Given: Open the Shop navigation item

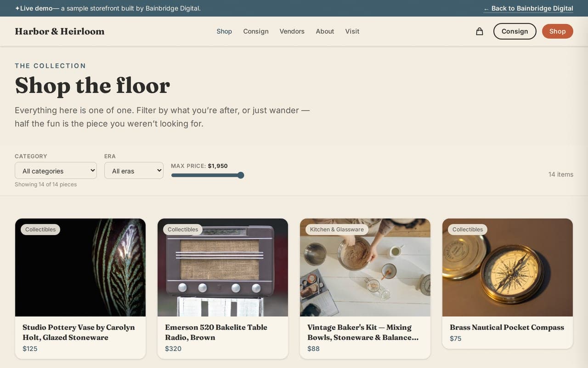Looking at the screenshot, I should pyautogui.click(x=224, y=31).
